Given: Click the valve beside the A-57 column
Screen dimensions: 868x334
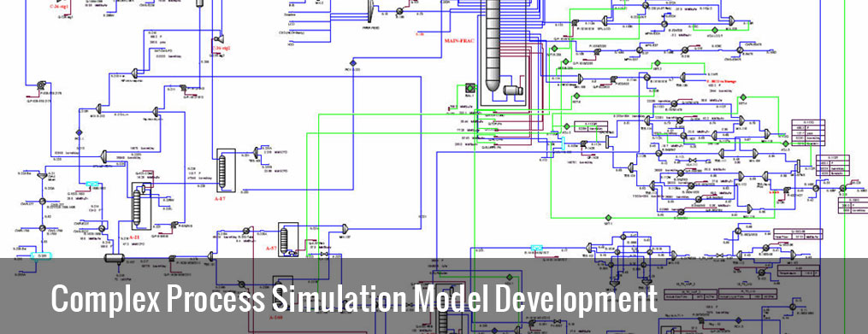Looking at the screenshot, I should (x=324, y=254).
